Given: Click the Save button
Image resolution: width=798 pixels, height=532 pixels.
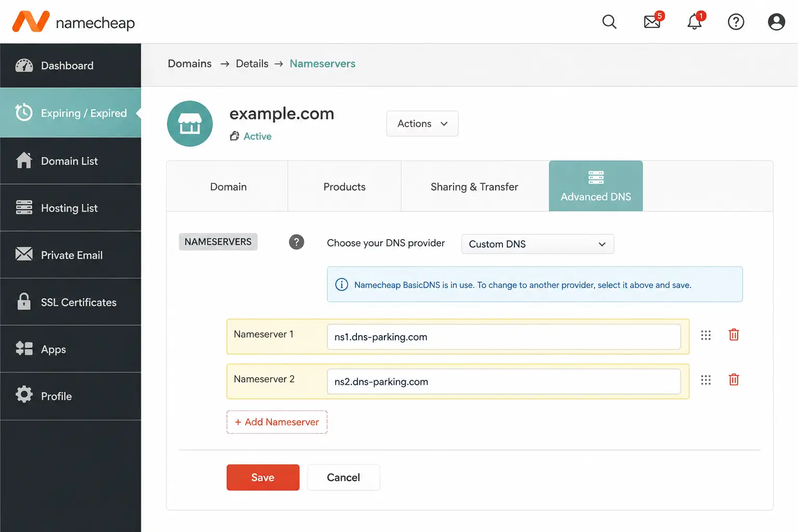Looking at the screenshot, I should 263,477.
